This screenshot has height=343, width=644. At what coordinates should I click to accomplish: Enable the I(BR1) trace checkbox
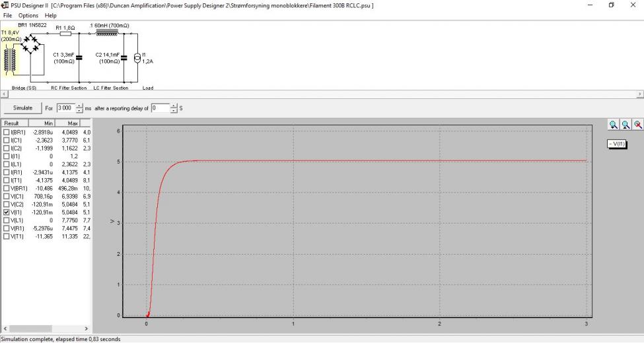tap(6, 132)
